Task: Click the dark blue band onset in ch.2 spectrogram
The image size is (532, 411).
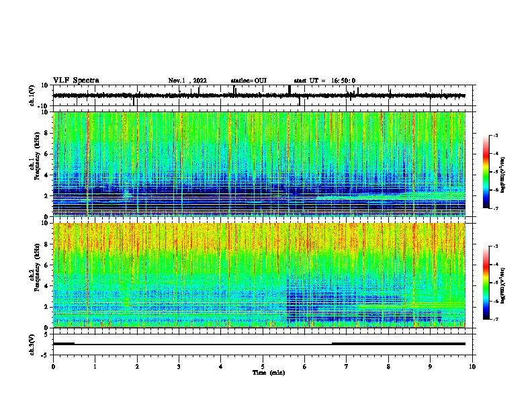Action: [288, 298]
